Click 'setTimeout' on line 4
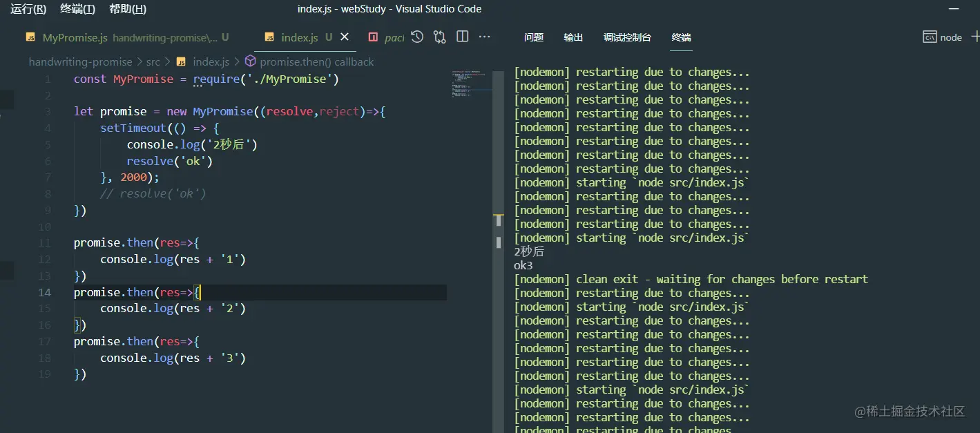Screen dimensions: 980x433 tap(133, 128)
